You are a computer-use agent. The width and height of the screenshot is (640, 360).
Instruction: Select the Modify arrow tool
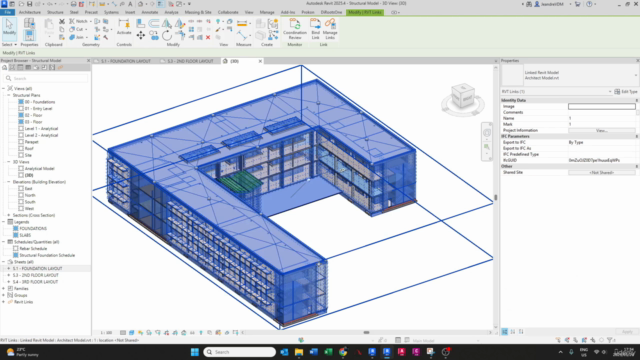(9, 28)
